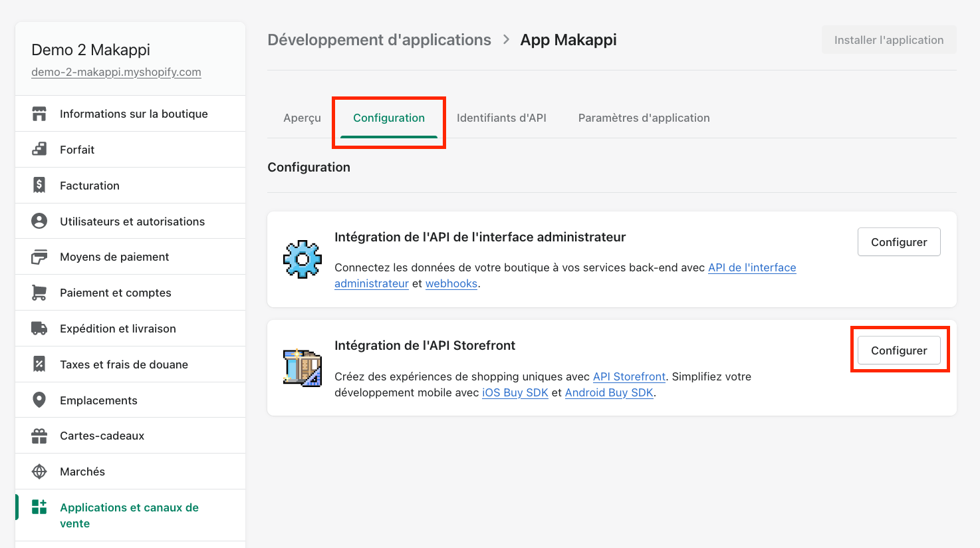This screenshot has width=980, height=548.
Task: Open the webhooks link
Action: coord(451,283)
